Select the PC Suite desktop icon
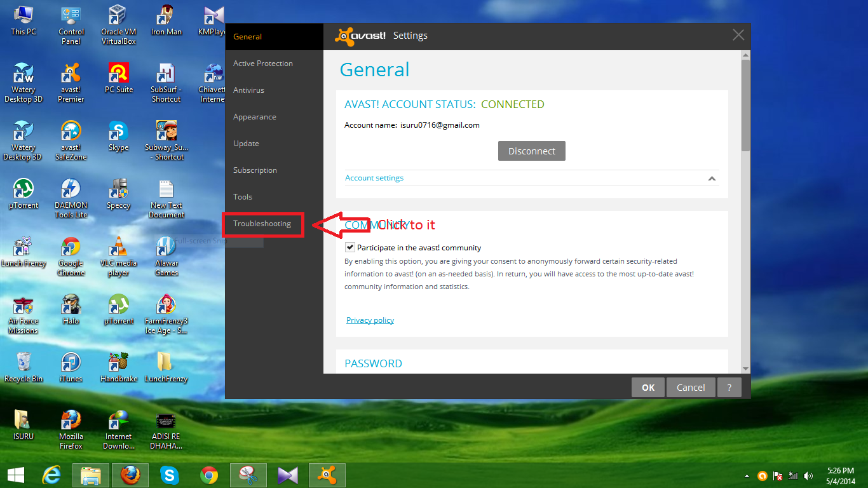Viewport: 868px width, 488px height. (119, 78)
